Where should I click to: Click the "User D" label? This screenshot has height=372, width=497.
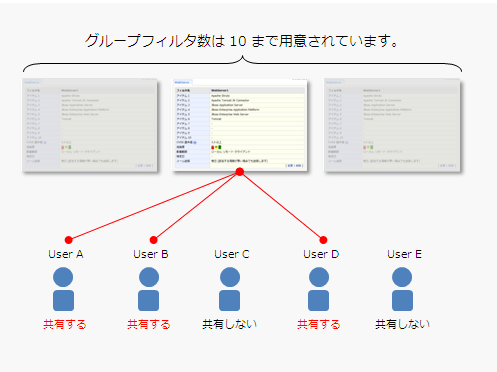tap(321, 254)
